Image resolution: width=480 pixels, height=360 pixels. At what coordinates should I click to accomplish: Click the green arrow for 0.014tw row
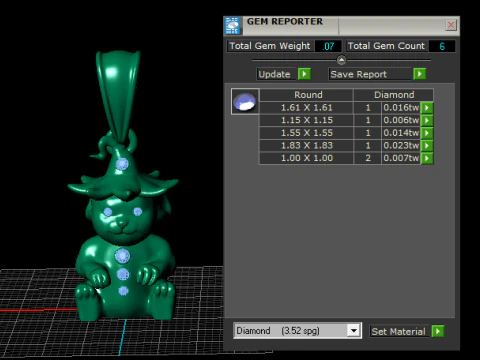click(427, 133)
